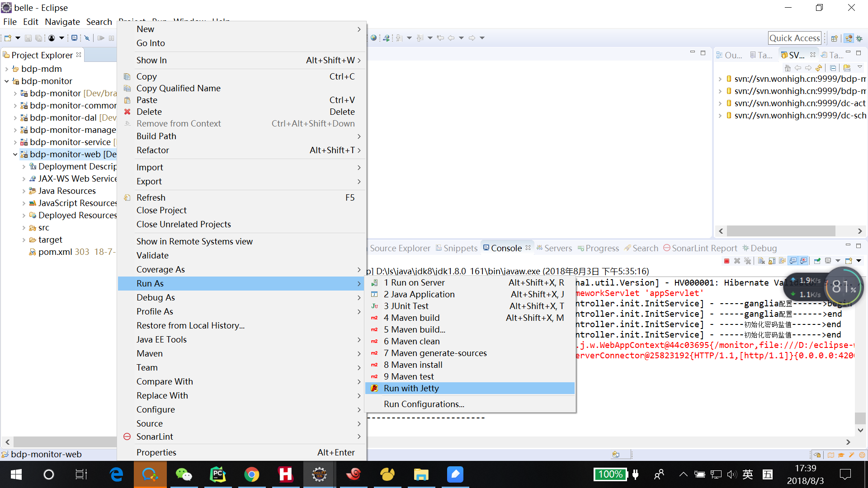Toggle Skip All Breakpoints in toolbar
Viewport: 868px width, 488px height.
[87, 38]
